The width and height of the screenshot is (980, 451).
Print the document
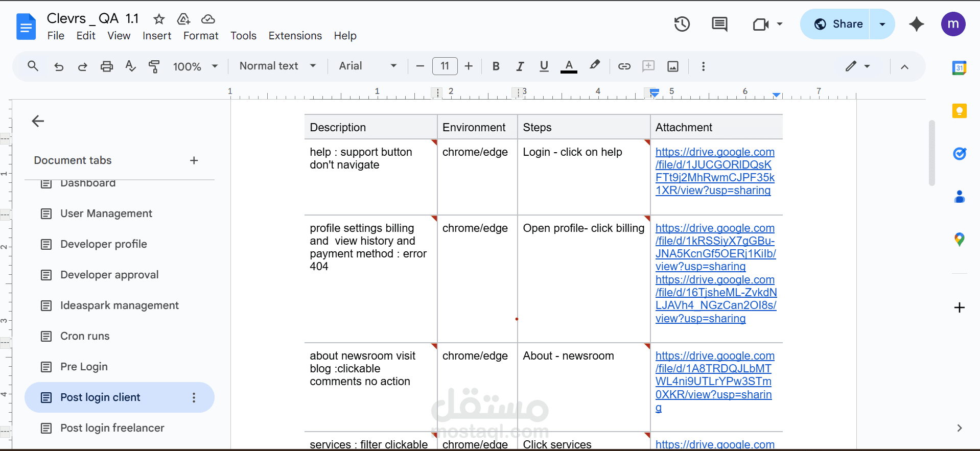106,66
